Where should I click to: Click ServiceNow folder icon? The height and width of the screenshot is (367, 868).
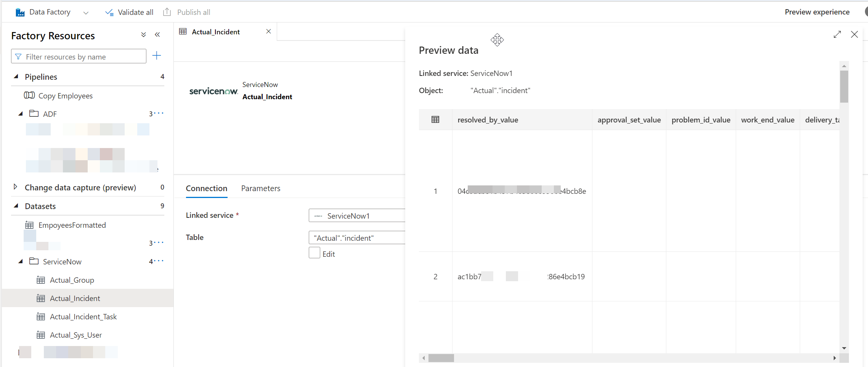point(34,261)
